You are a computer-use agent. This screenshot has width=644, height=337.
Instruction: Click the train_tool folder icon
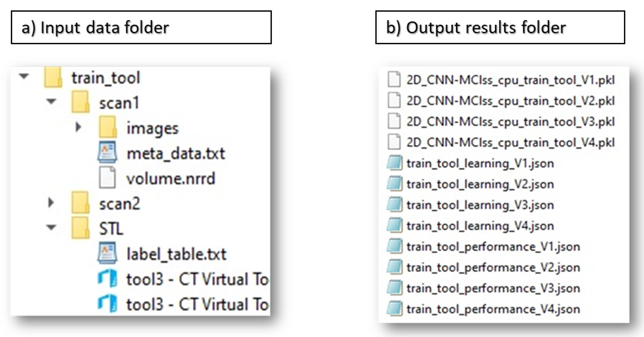[x=53, y=77]
